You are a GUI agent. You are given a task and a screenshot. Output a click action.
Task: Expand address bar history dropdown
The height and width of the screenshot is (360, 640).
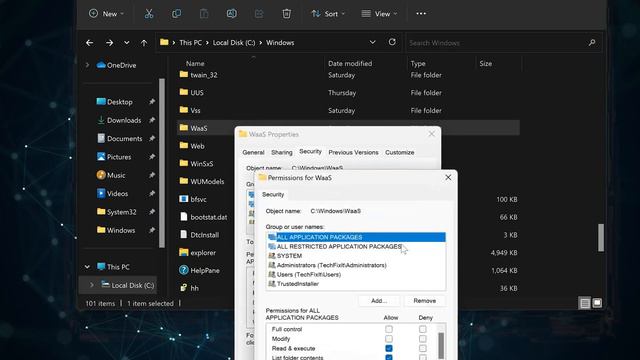coord(372,42)
